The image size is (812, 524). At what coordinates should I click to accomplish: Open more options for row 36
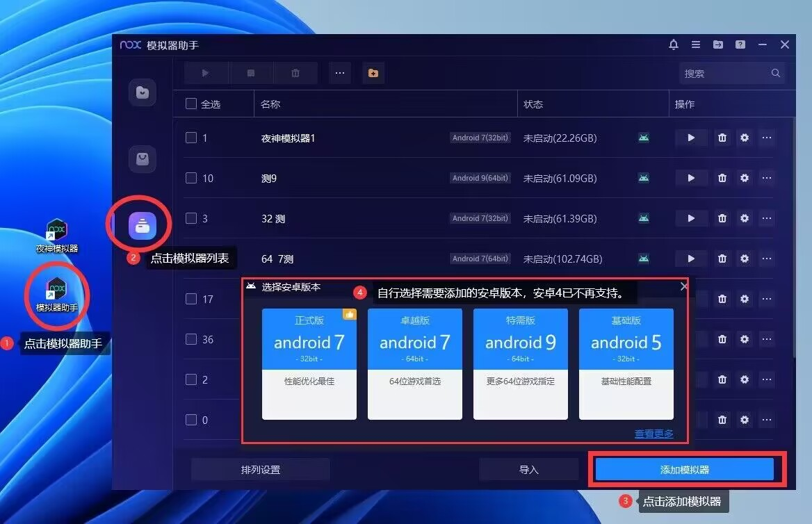click(x=767, y=339)
